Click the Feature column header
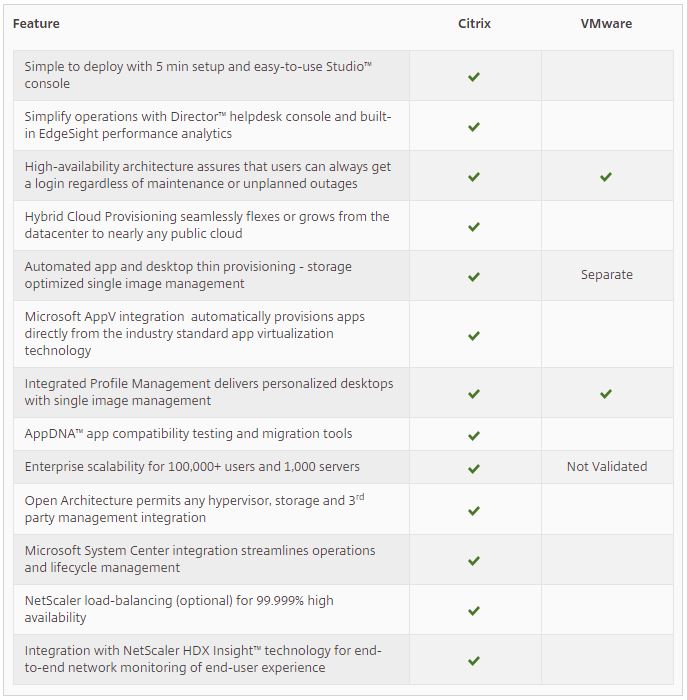Screen dimensions: 687x700 pos(36,23)
